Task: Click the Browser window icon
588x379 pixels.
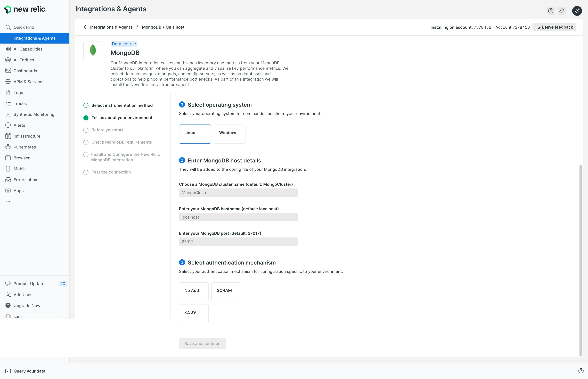Action: [8, 158]
